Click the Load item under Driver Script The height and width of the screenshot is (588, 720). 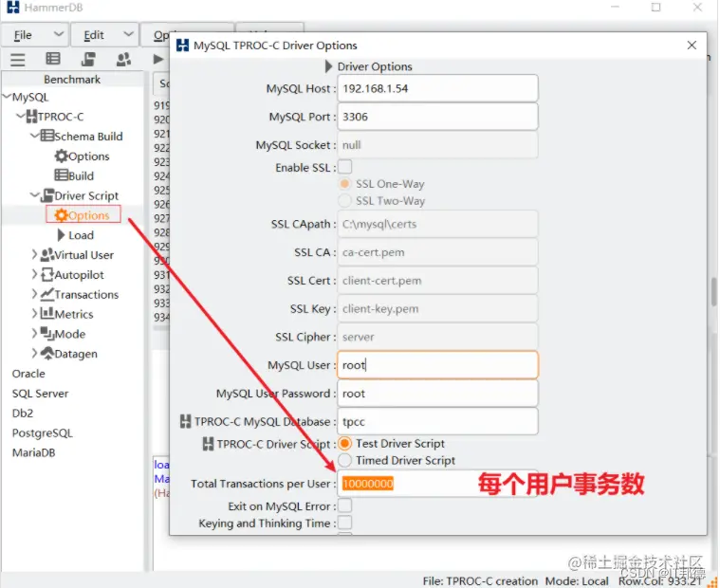[81, 235]
